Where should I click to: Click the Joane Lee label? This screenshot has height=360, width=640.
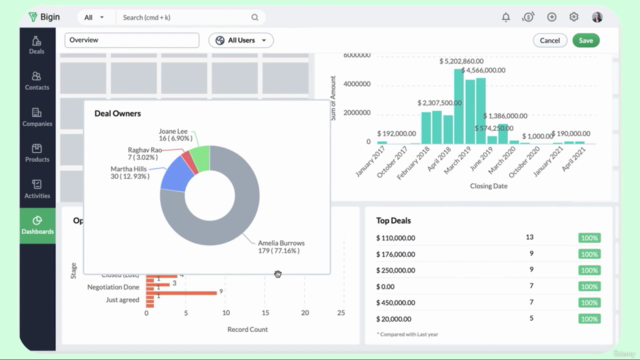(176, 135)
